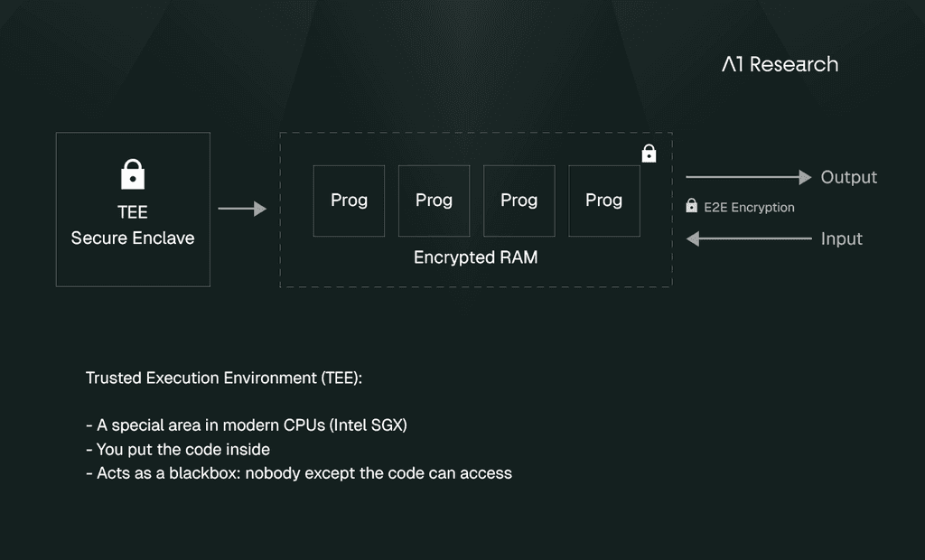Click the Trusted Execution Environment heading
Screen dimensions: 925x560
[224, 378]
